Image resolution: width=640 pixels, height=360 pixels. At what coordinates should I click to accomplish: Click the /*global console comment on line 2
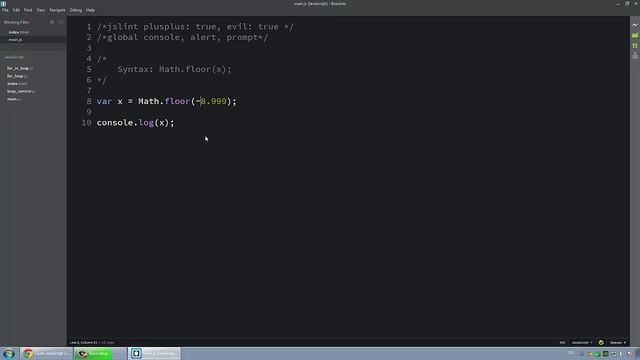182,38
